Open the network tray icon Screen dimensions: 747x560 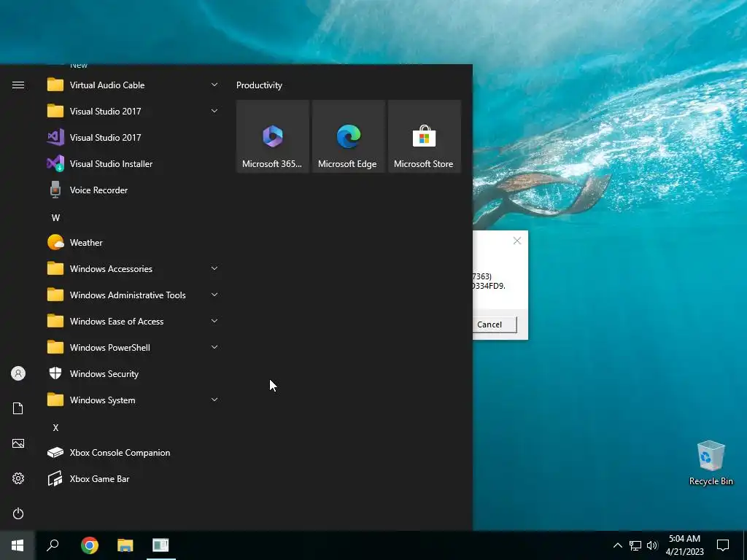pos(635,545)
